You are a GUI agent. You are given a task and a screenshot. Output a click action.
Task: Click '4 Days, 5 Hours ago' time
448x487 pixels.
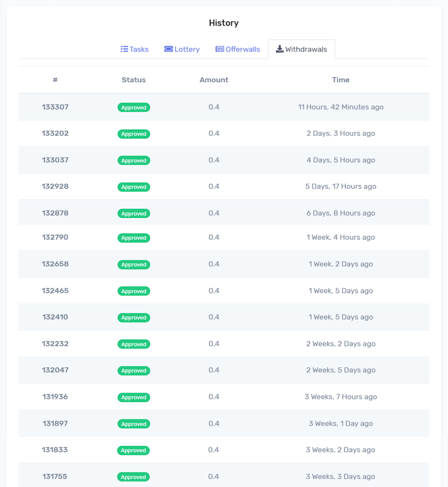click(x=341, y=160)
